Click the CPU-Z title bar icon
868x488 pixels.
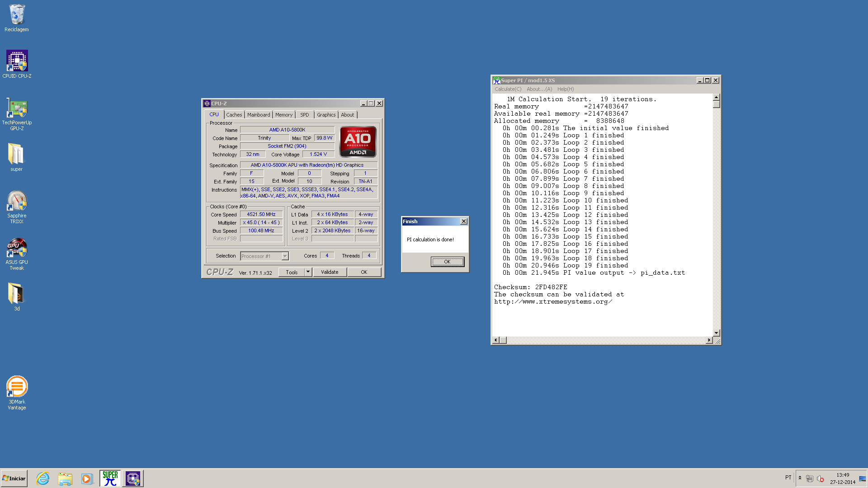(x=207, y=103)
